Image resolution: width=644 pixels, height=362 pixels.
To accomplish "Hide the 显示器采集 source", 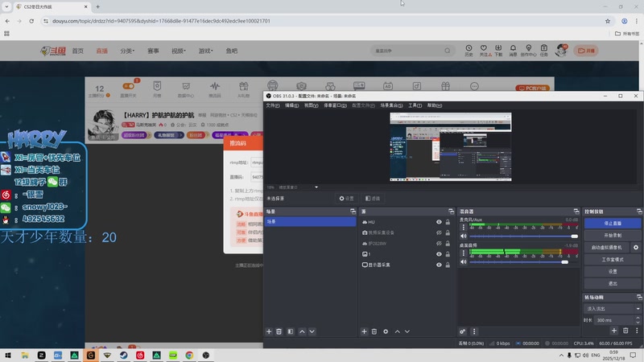I will (439, 265).
